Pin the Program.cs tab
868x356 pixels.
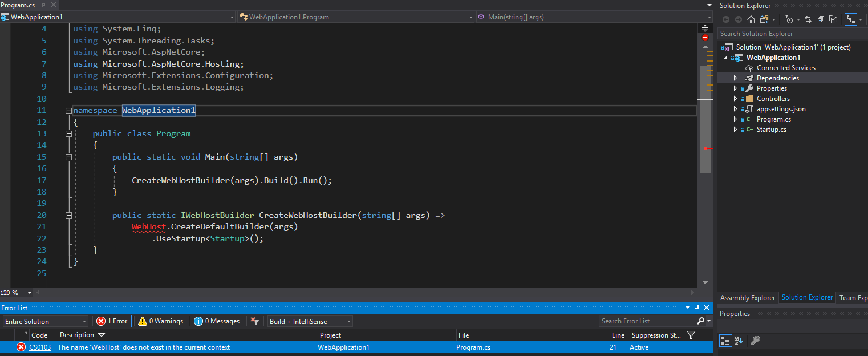tap(43, 5)
